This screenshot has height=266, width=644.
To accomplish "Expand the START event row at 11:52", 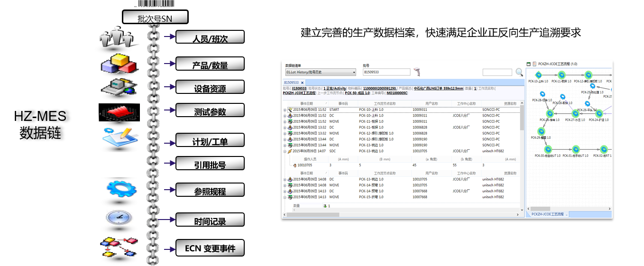I will [x=285, y=110].
